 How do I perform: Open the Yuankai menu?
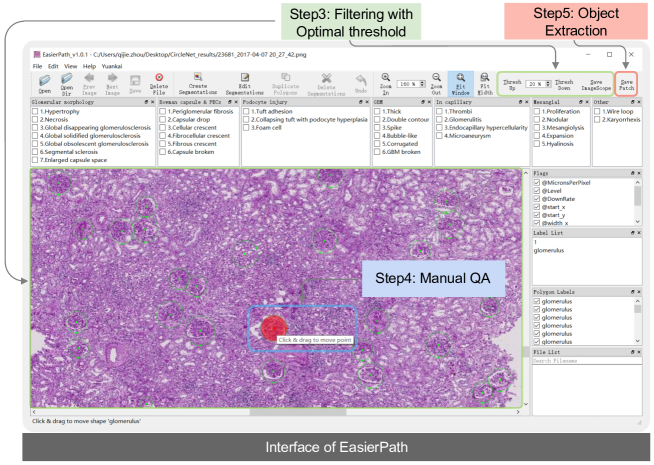point(110,65)
